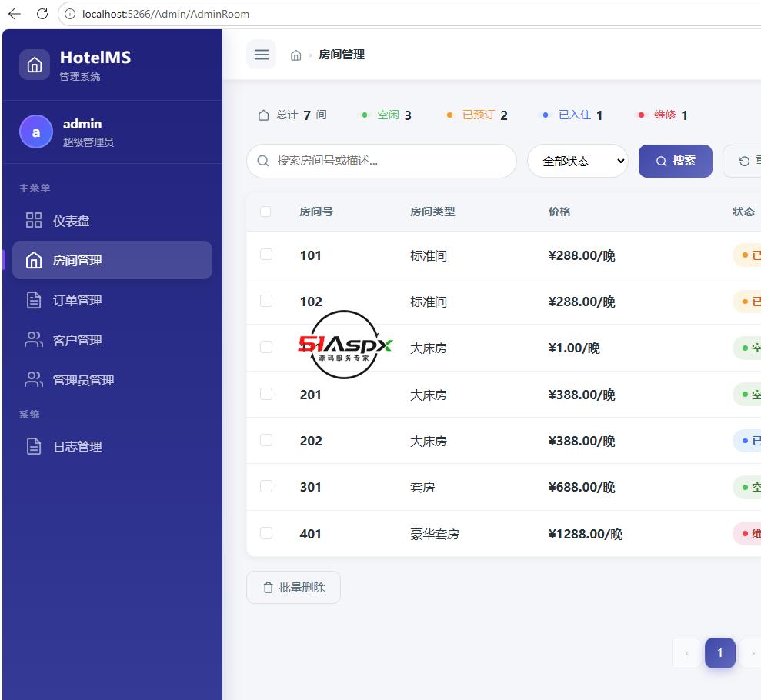Click the 总计 7 间 total counter
761x700 pixels.
pos(292,115)
